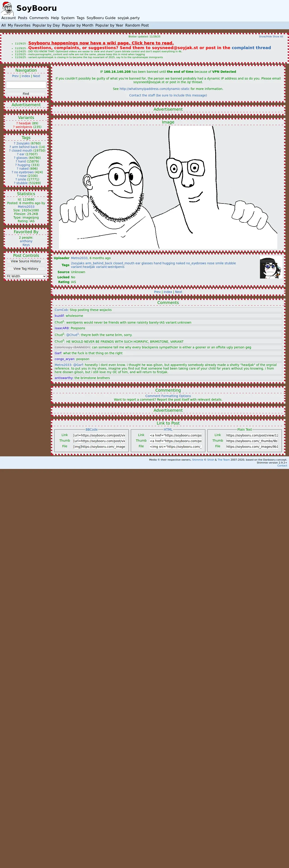Open Metro2033 uploader link below image
The image size is (289, 868).
79,258
